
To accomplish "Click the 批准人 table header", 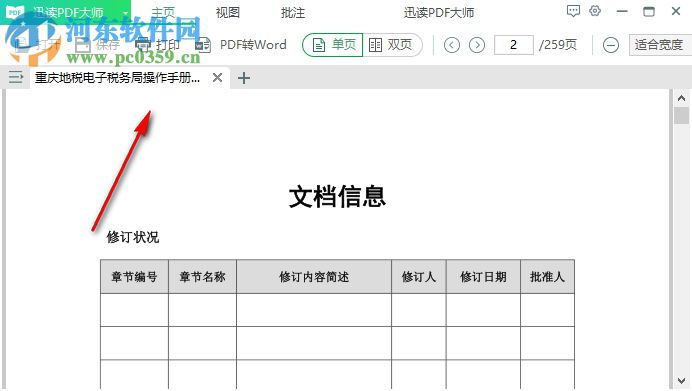I will (547, 277).
